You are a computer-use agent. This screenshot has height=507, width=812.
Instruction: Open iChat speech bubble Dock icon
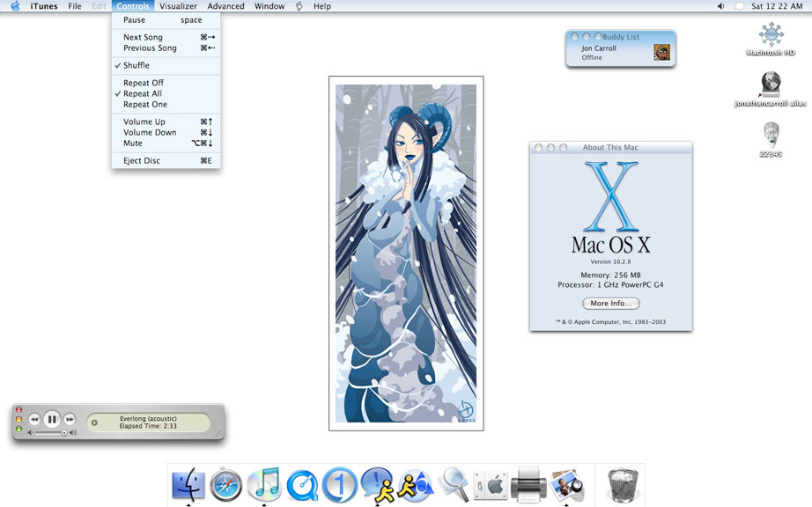(x=376, y=485)
